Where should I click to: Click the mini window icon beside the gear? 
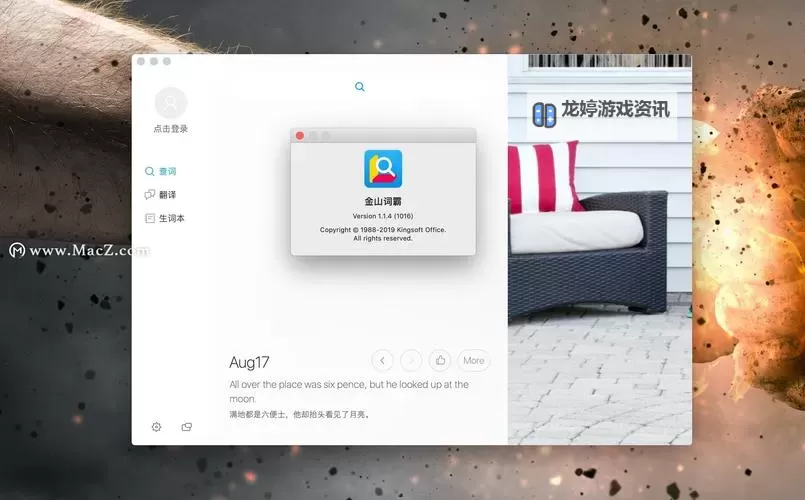[186, 427]
